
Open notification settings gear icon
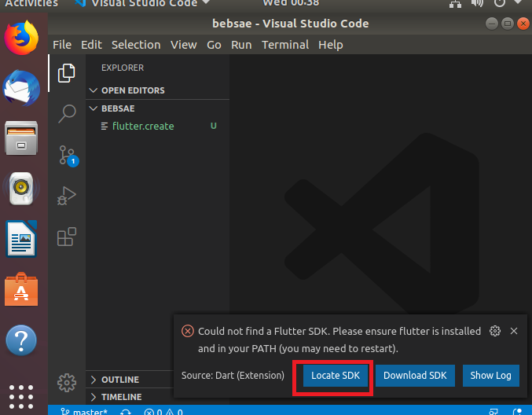[495, 331]
